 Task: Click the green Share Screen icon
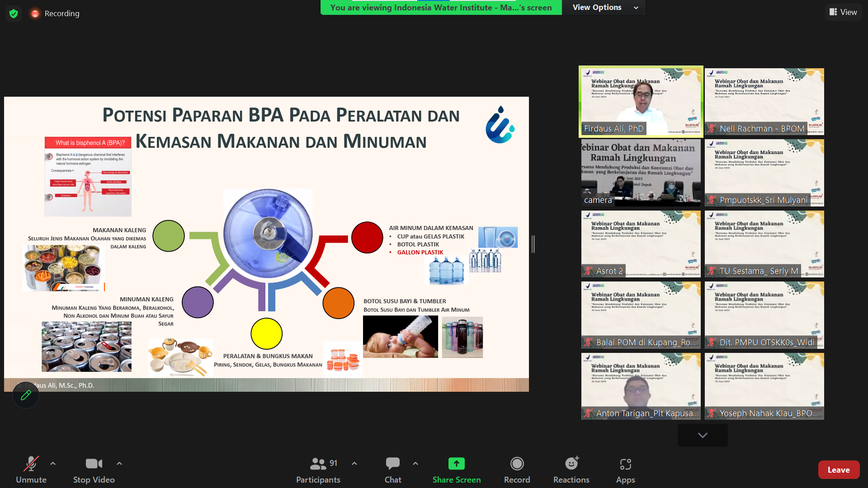(x=456, y=464)
